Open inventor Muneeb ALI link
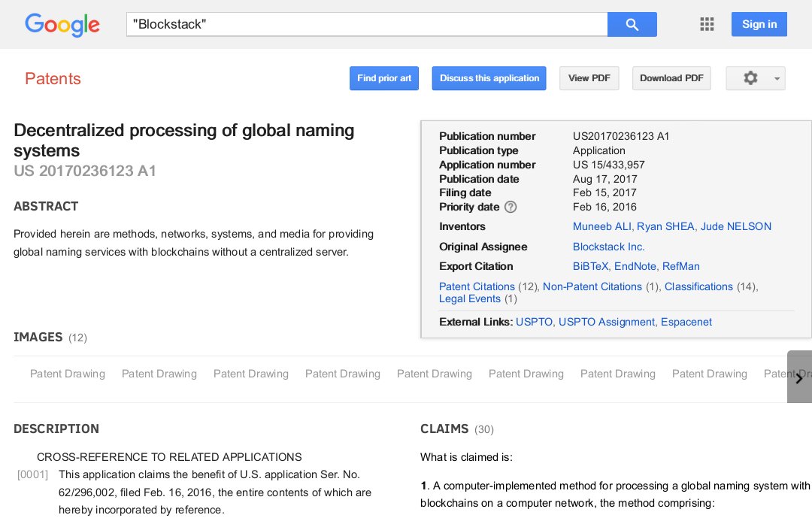The image size is (812, 518). (x=601, y=226)
